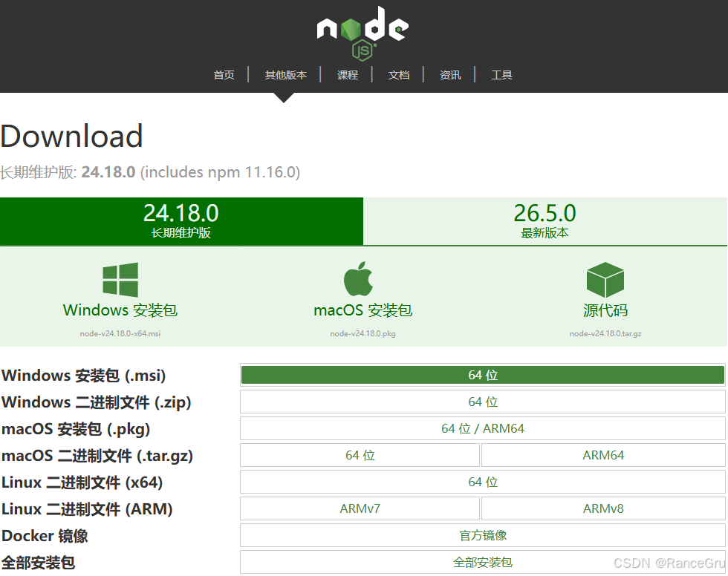Click the 全部安装包 row label on left
Screen dimensions: 728x576
(x=38, y=563)
